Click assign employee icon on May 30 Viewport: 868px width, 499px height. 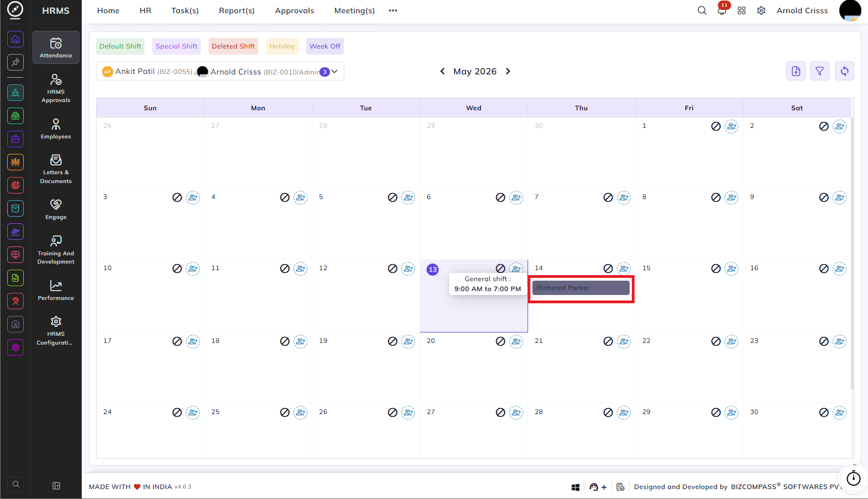[x=839, y=412]
